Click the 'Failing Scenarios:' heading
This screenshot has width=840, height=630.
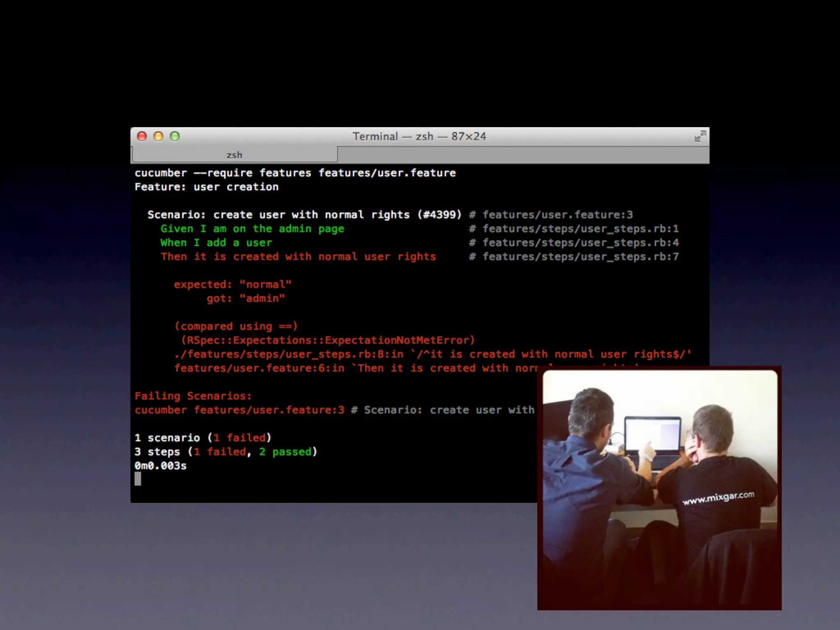coord(193,396)
